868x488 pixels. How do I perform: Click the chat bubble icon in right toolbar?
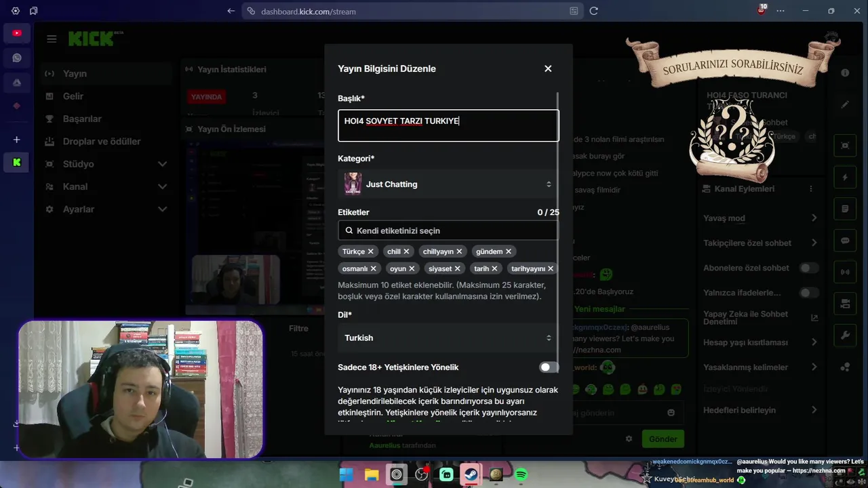tap(845, 241)
